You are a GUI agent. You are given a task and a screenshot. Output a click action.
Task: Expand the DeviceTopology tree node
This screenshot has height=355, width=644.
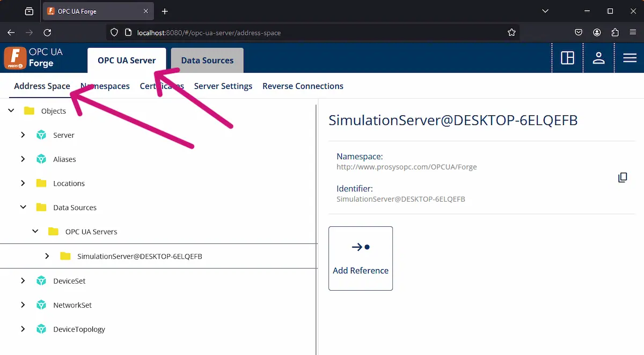(x=23, y=329)
